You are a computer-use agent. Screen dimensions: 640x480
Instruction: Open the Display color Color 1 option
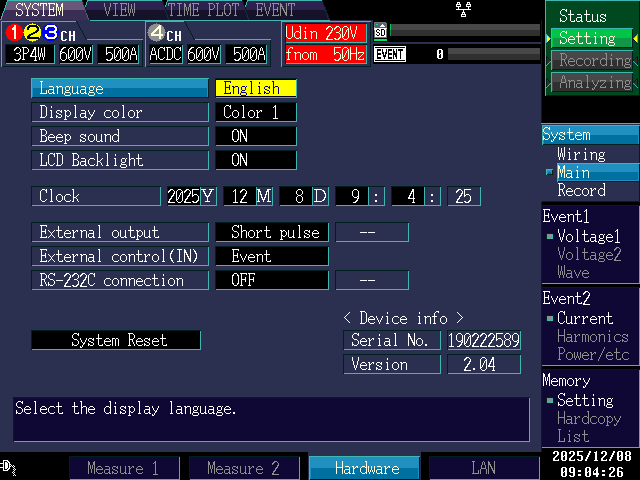pos(255,112)
